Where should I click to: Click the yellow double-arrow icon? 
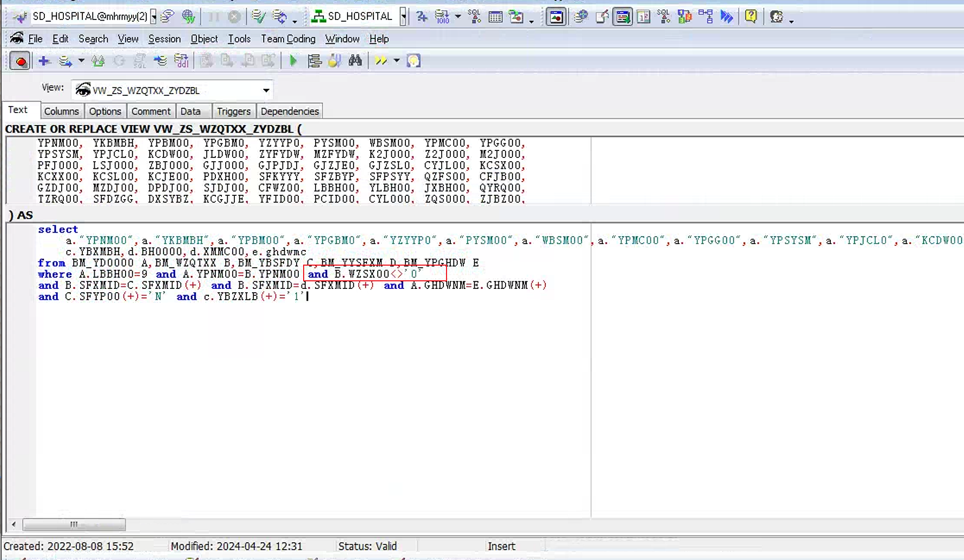tap(381, 61)
